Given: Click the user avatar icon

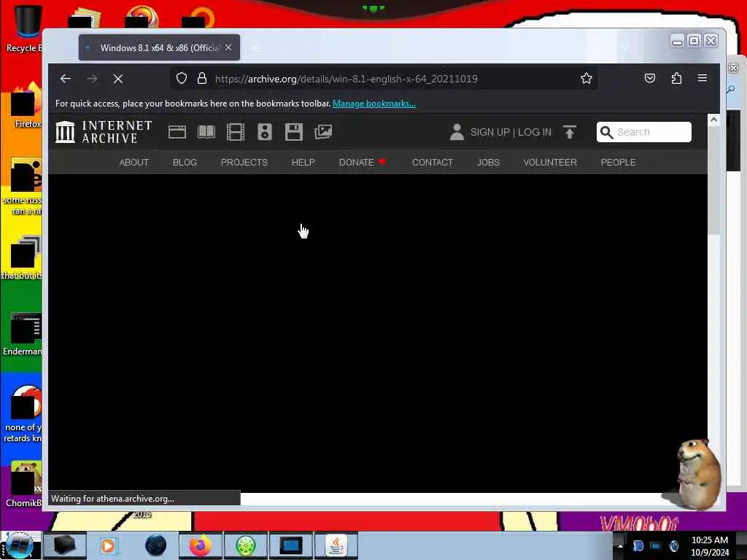Looking at the screenshot, I should click(457, 132).
